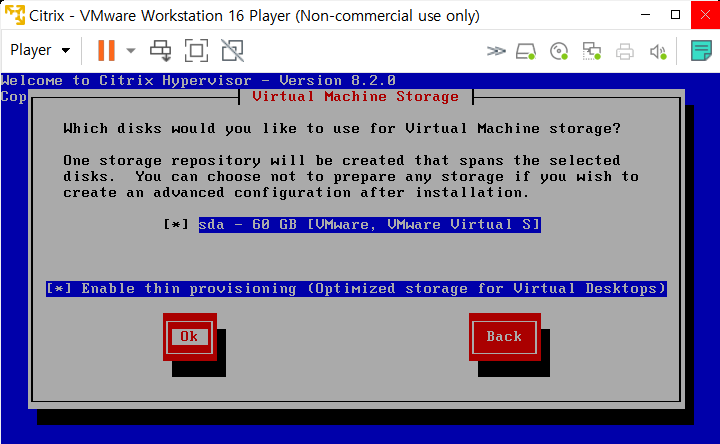Pause the virtual machine
This screenshot has height=444, width=720.
coord(106,50)
